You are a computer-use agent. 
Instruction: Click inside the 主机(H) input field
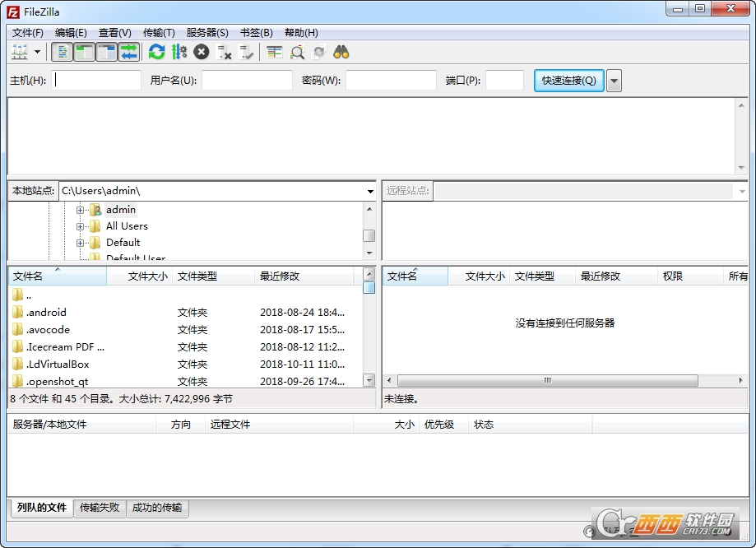[x=97, y=80]
